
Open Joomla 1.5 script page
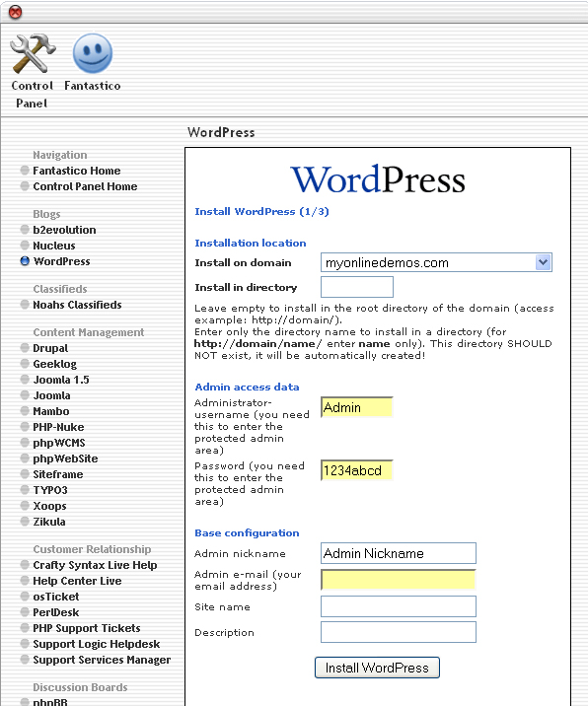[61, 380]
